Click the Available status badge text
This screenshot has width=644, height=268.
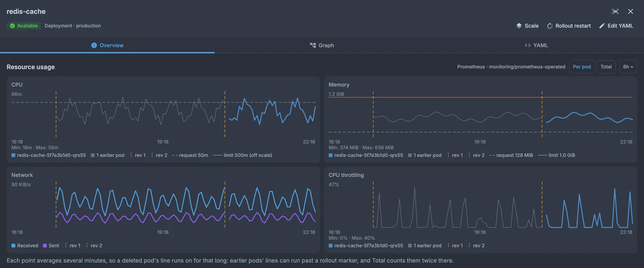[27, 26]
